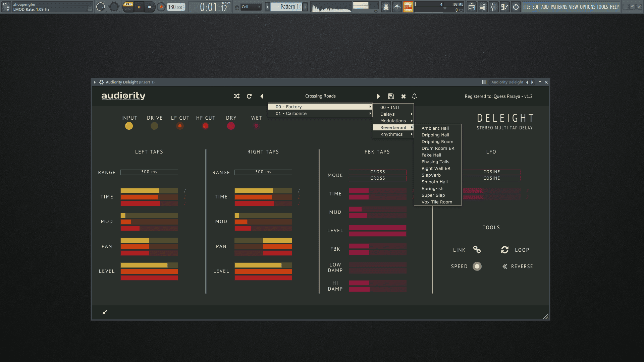Screen dimensions: 644x362
Task: Toggle the top note sync icon in Left Taps TIME
Action: point(185,191)
